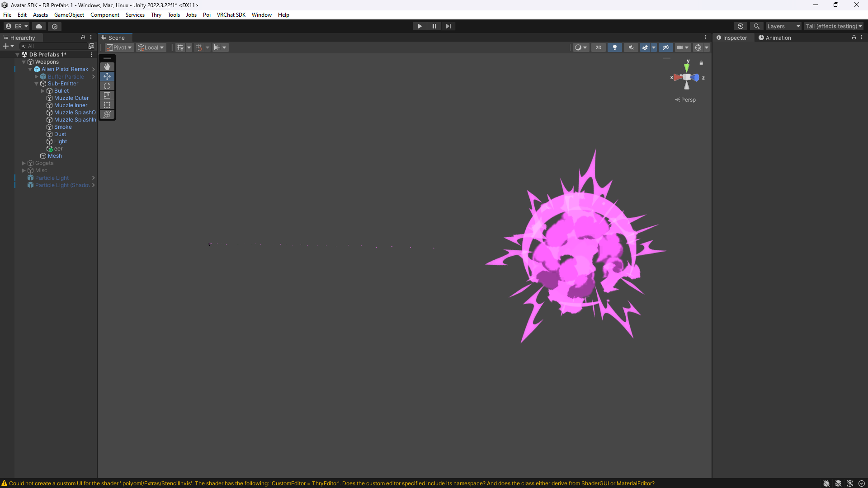
Task: Select the Hand view tool
Action: 107,67
